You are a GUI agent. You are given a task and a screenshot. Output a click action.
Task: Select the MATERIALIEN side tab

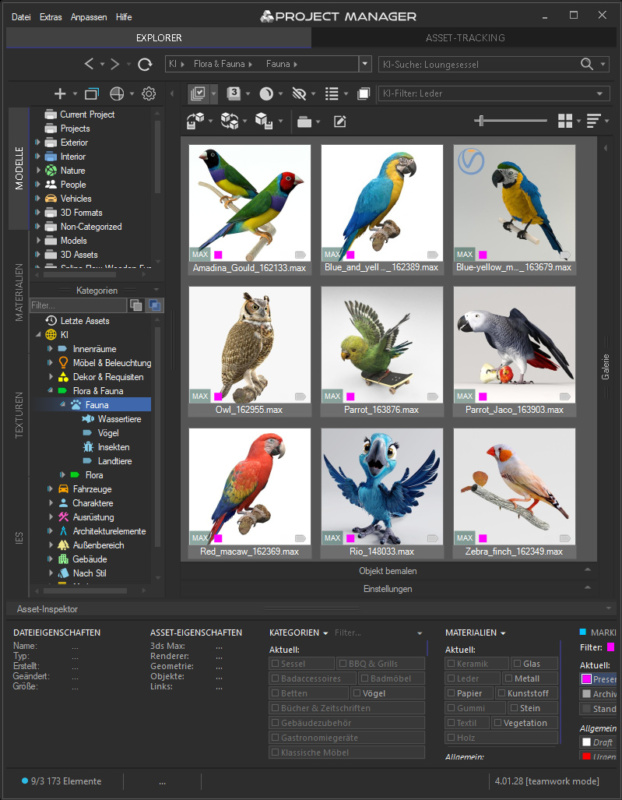pos(19,293)
